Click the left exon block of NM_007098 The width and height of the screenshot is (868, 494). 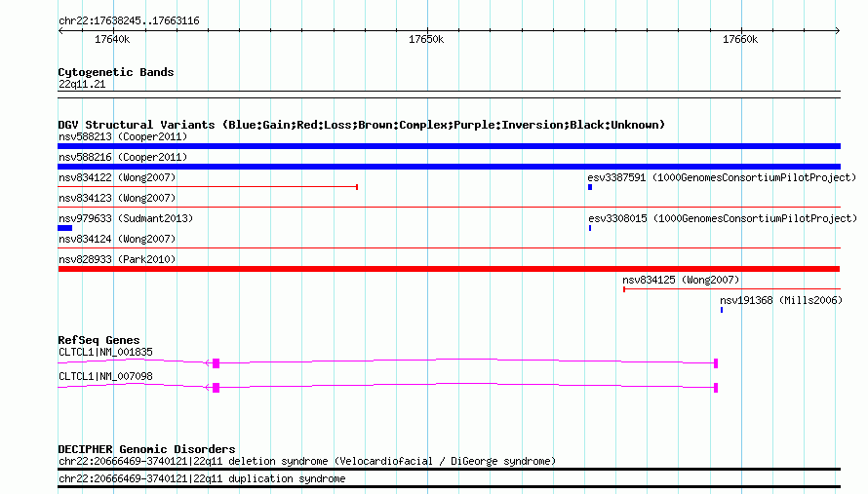click(x=216, y=388)
